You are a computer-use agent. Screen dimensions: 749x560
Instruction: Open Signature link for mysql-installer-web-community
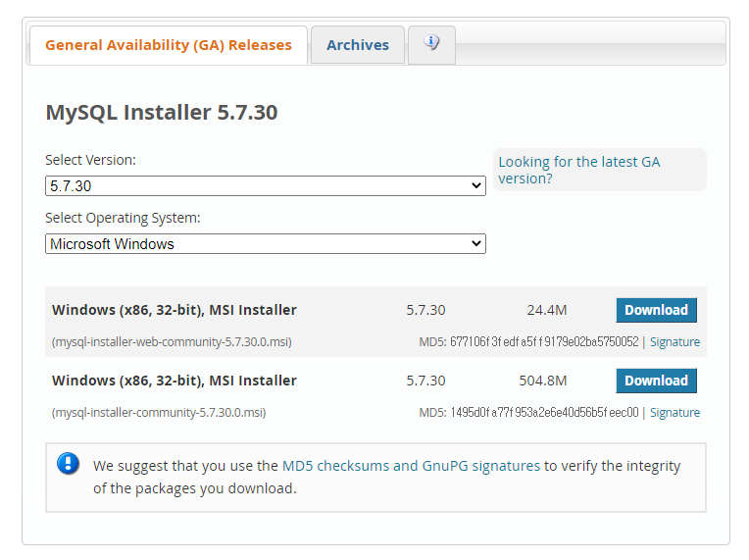click(674, 342)
